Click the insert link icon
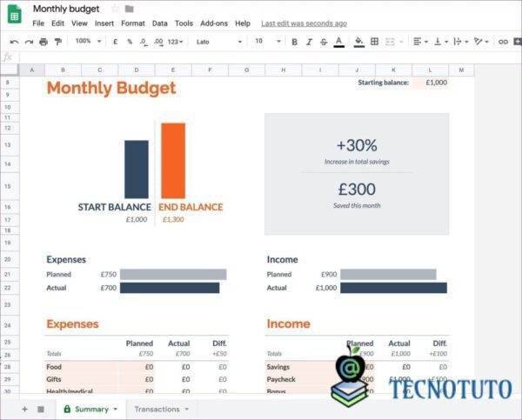Image resolution: width=522 pixels, height=420 pixels. [504, 42]
